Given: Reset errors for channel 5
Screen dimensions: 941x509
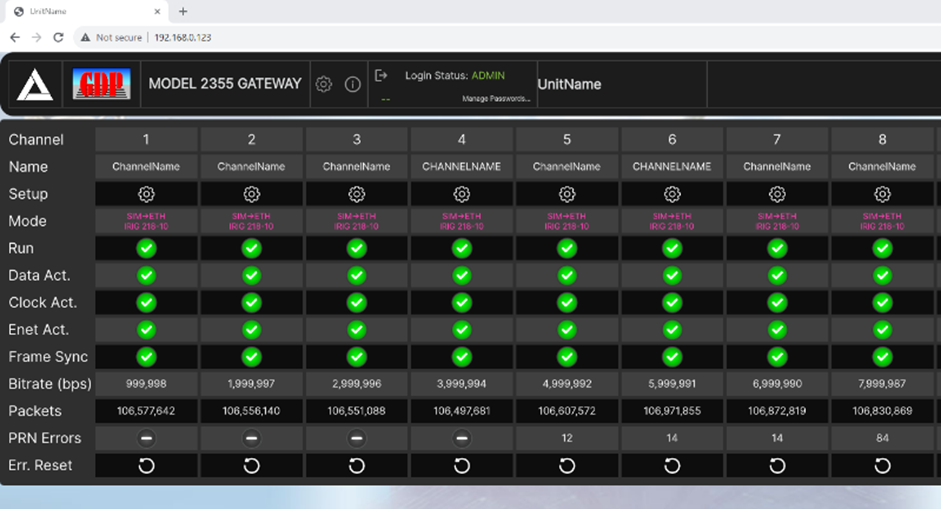Looking at the screenshot, I should click(567, 466).
